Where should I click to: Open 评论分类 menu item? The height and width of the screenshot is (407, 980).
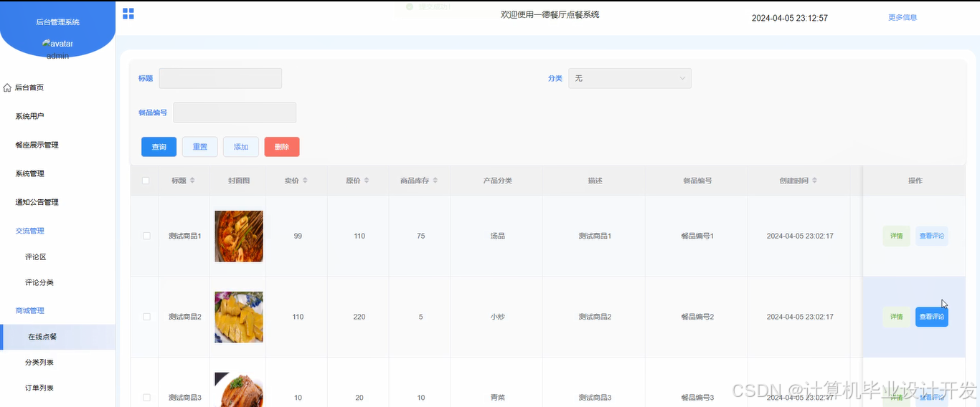click(x=39, y=282)
